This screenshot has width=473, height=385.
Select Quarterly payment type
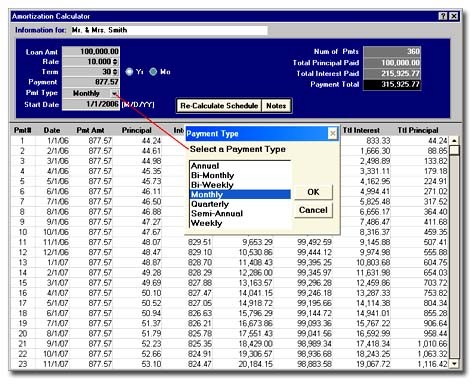pos(240,204)
